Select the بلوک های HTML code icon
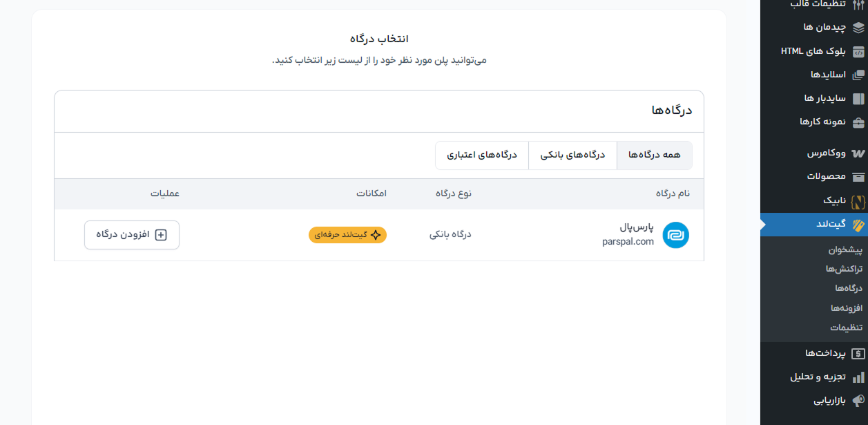The height and width of the screenshot is (425, 868). point(858,50)
